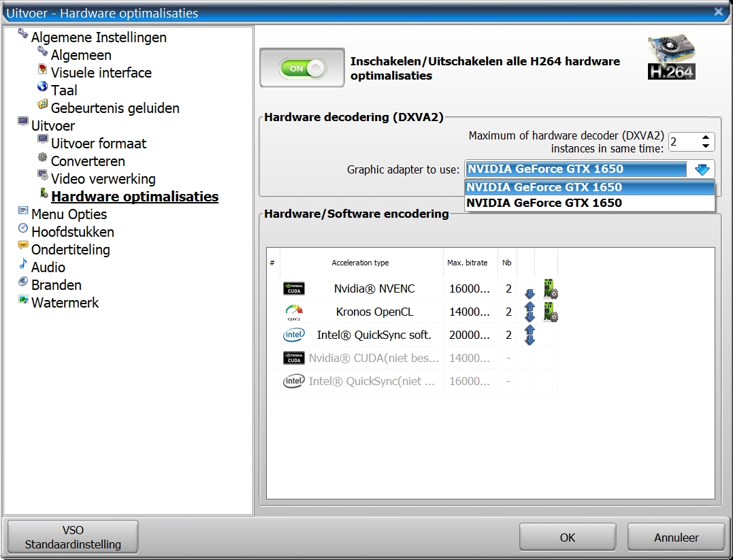Open Visuele interface settings
The image size is (733, 560).
101,73
